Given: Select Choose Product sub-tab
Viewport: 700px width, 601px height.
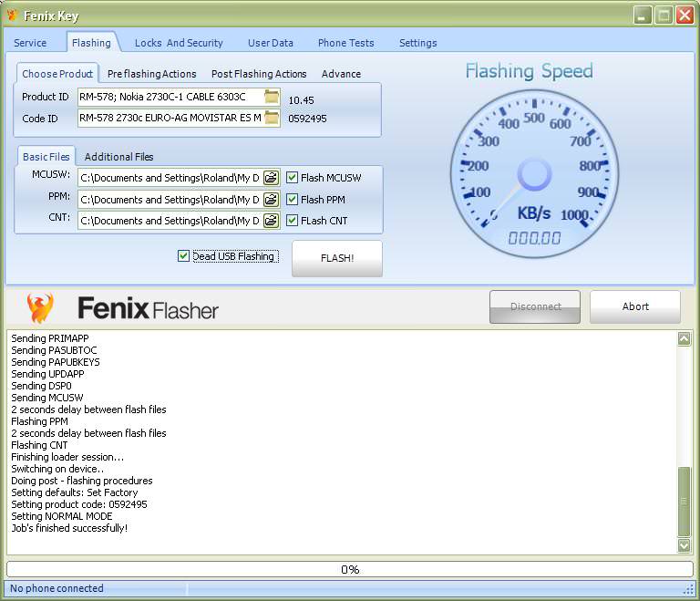Looking at the screenshot, I should click(x=57, y=74).
